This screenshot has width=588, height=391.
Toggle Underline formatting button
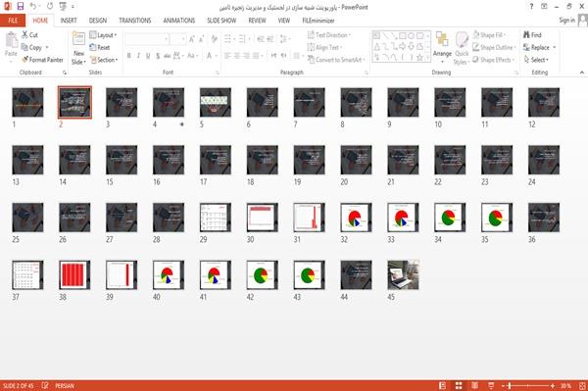(x=148, y=56)
